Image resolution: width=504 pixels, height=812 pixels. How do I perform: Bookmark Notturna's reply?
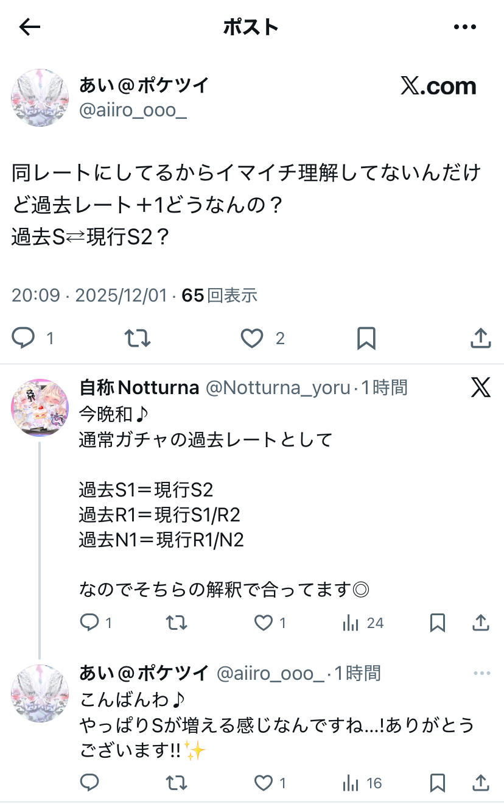pos(437,623)
